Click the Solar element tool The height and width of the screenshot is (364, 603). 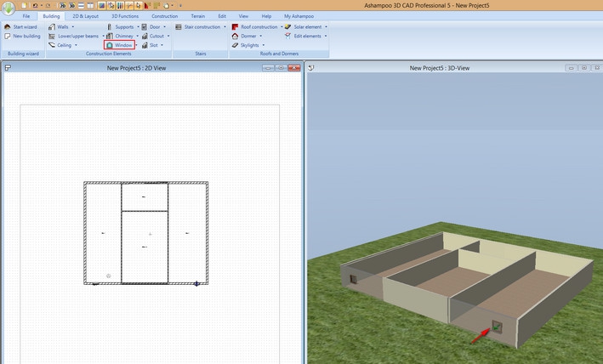tap(306, 27)
